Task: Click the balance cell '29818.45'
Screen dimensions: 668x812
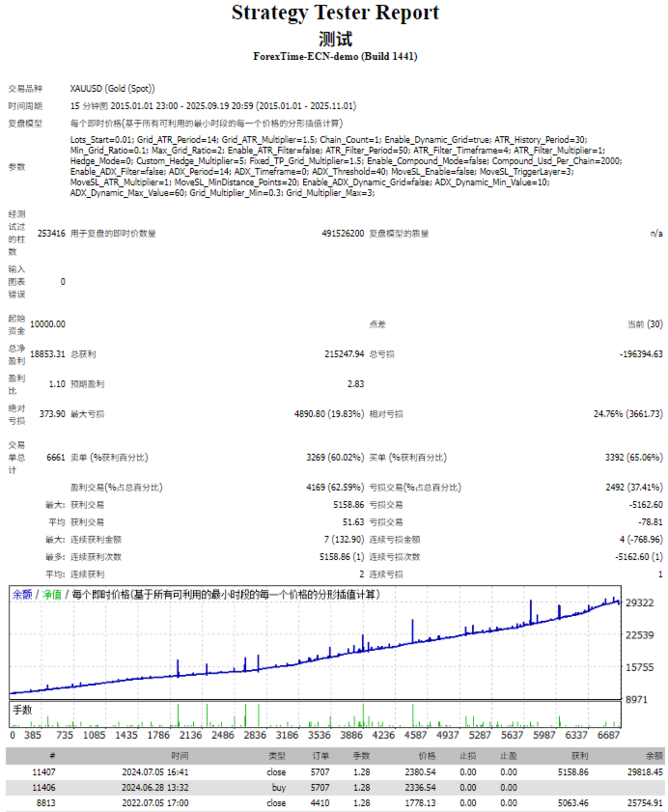Action: coord(645,772)
